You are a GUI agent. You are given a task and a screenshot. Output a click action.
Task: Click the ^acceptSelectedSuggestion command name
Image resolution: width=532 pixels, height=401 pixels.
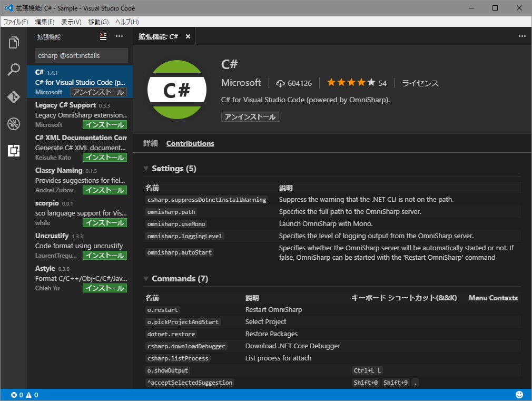[190, 383]
